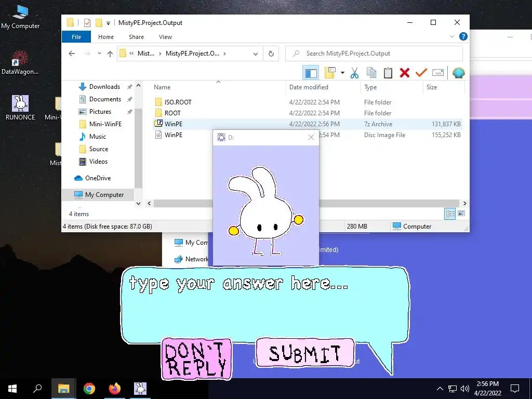
Task: Expand breadcrumb chevron after MistyPE.Project.O...
Action: (x=224, y=54)
